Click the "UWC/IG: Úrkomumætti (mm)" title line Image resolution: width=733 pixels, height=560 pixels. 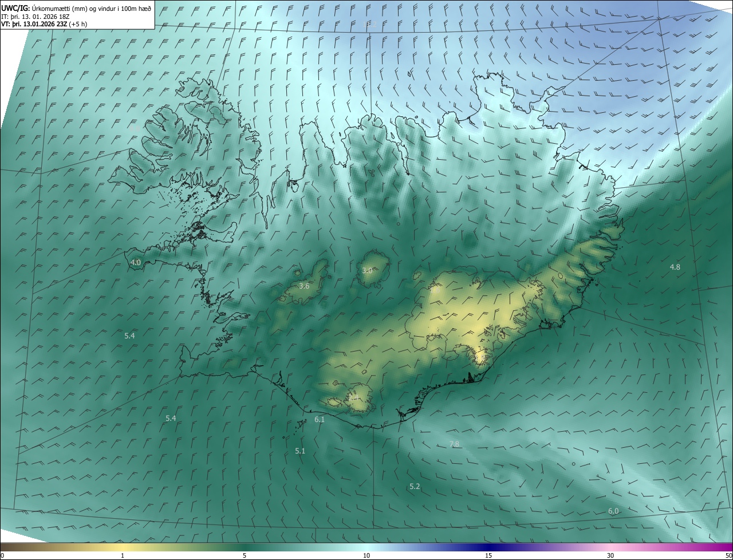click(76, 8)
